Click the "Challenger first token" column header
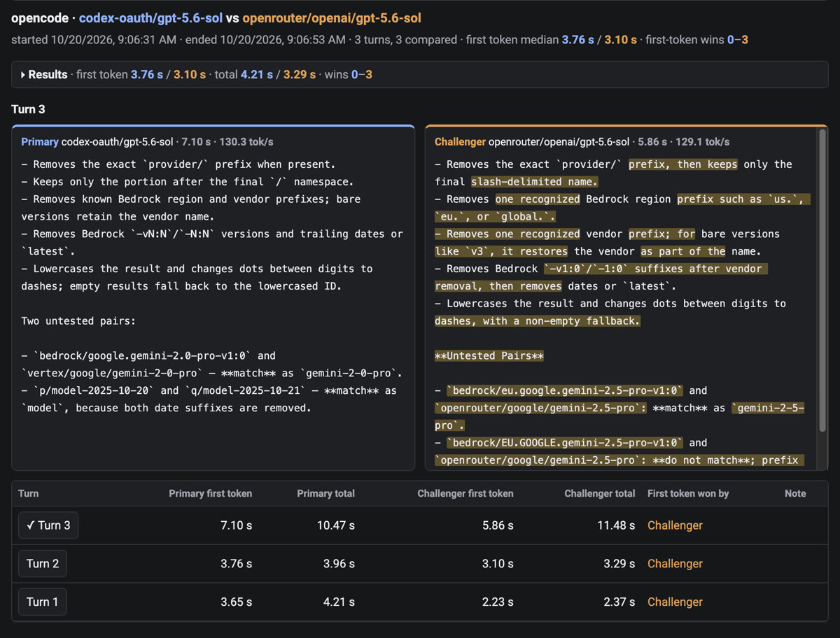Image resolution: width=840 pixels, height=638 pixels. point(465,493)
